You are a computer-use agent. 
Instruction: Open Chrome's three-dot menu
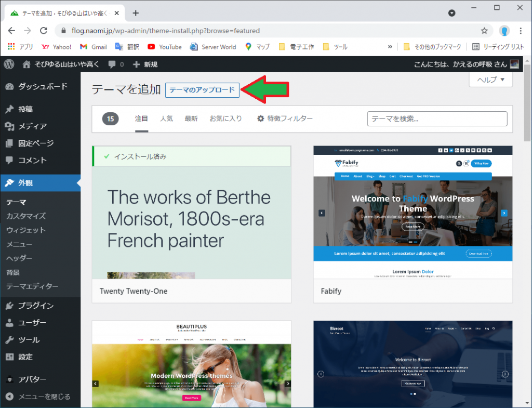click(521, 31)
